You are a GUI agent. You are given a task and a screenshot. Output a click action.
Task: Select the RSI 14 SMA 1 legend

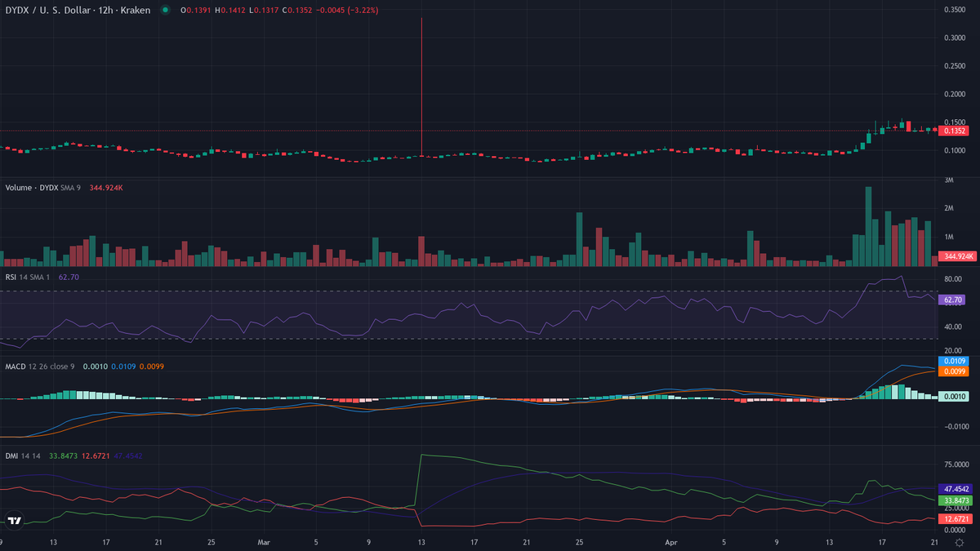(x=29, y=277)
